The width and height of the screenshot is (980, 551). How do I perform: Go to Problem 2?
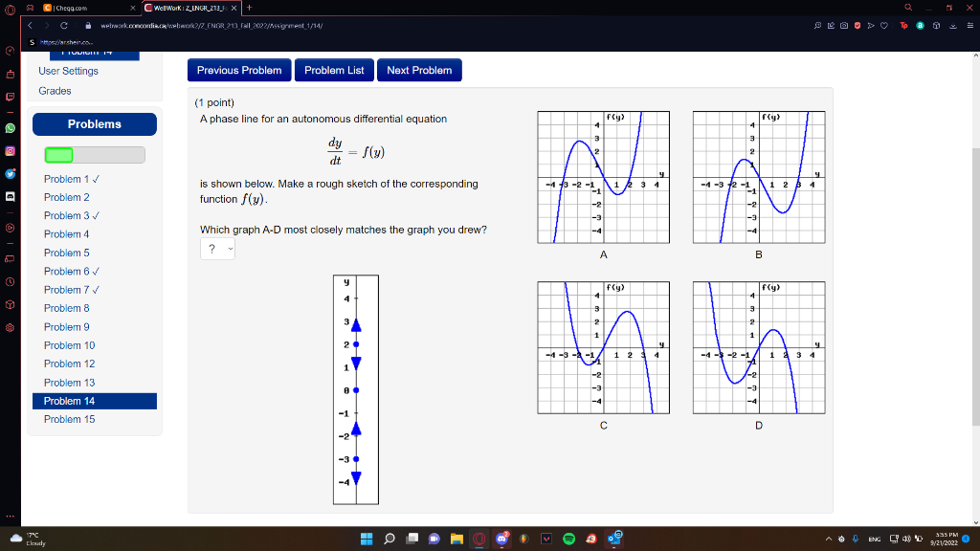66,197
